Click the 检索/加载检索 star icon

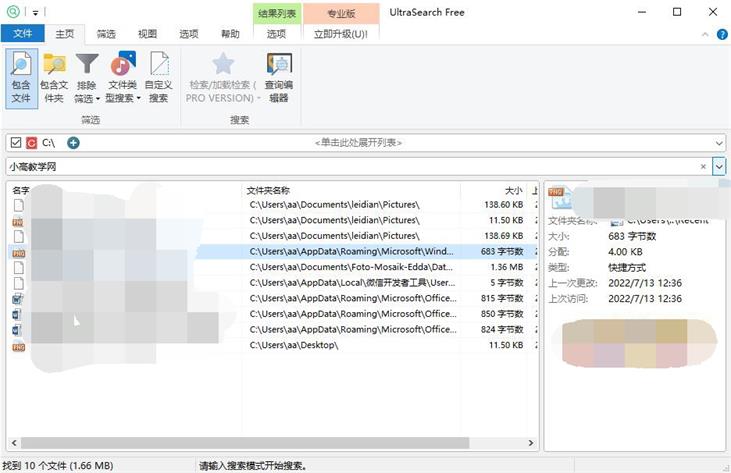[x=222, y=64]
